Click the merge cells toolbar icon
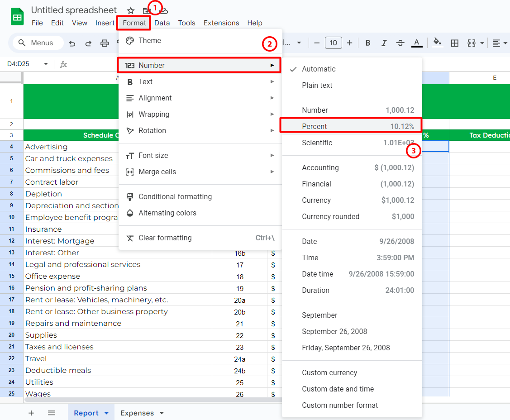The image size is (510, 420). click(x=471, y=43)
